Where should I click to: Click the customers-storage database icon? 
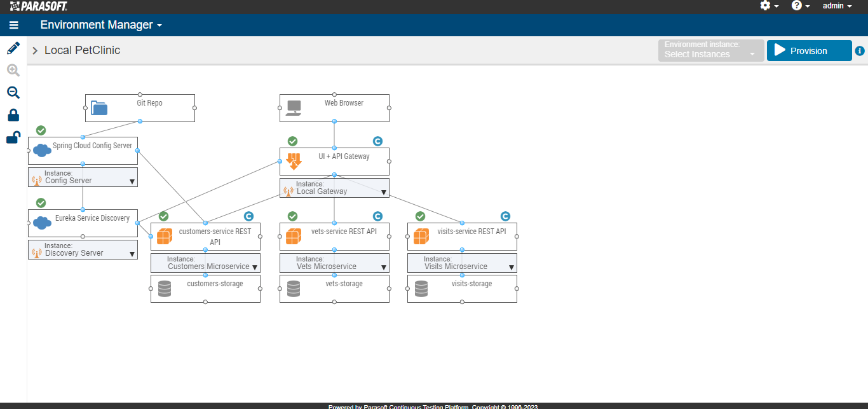tap(165, 289)
